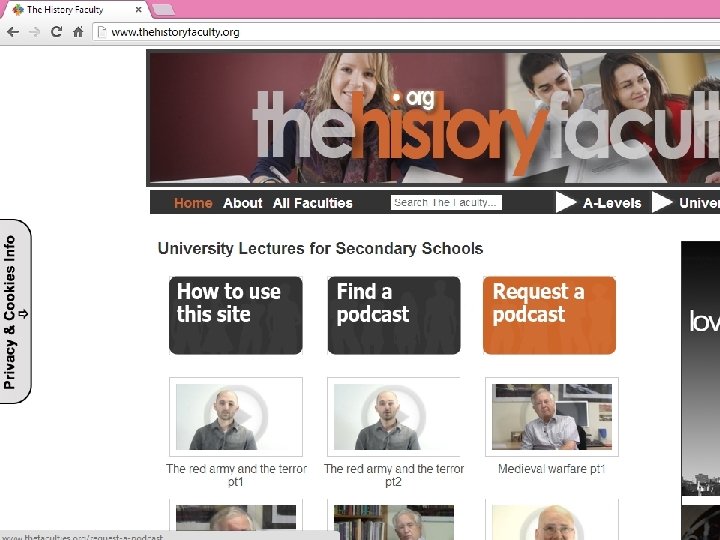Open the About navigation link
This screenshot has height=540, width=720.
pos(242,203)
